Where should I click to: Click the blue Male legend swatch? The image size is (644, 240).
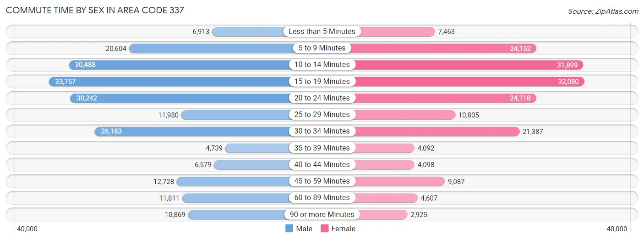point(289,229)
